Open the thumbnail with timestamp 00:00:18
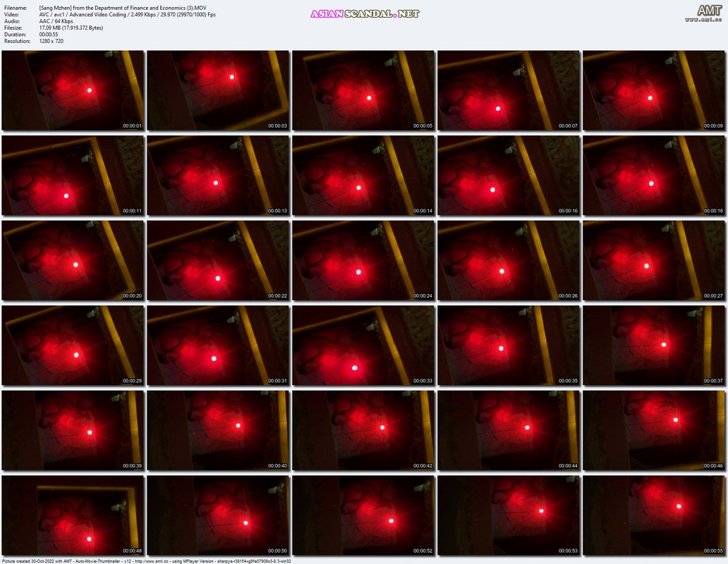The image size is (728, 564). coord(654,176)
